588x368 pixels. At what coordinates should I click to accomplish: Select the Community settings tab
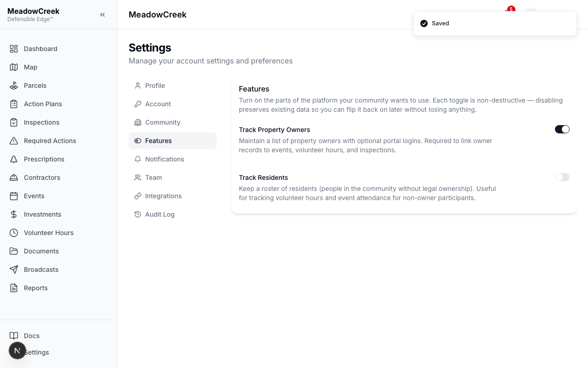point(173,122)
